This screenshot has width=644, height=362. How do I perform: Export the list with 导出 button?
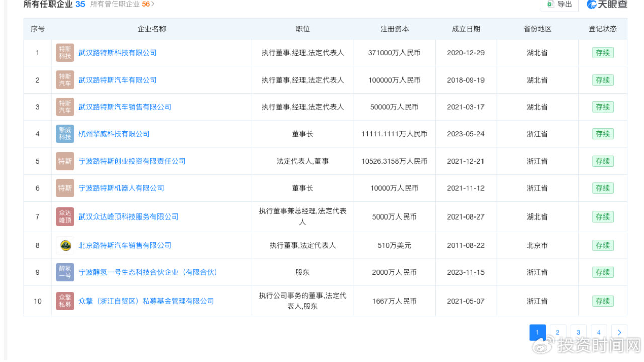click(x=559, y=5)
